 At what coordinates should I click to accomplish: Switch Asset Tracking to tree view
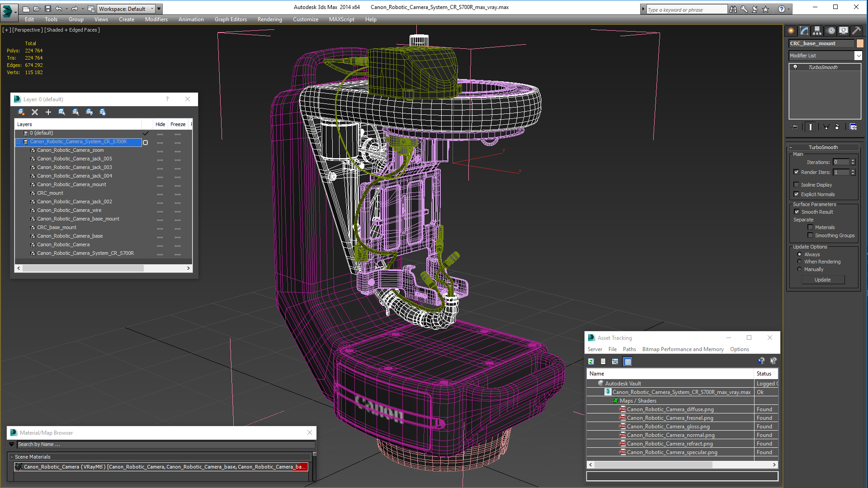(x=615, y=361)
